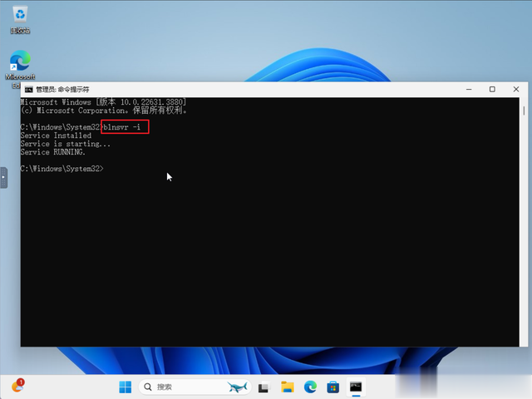Click the Microsoft Windows version line
Image resolution: width=532 pixels, height=399 pixels.
coord(103,102)
